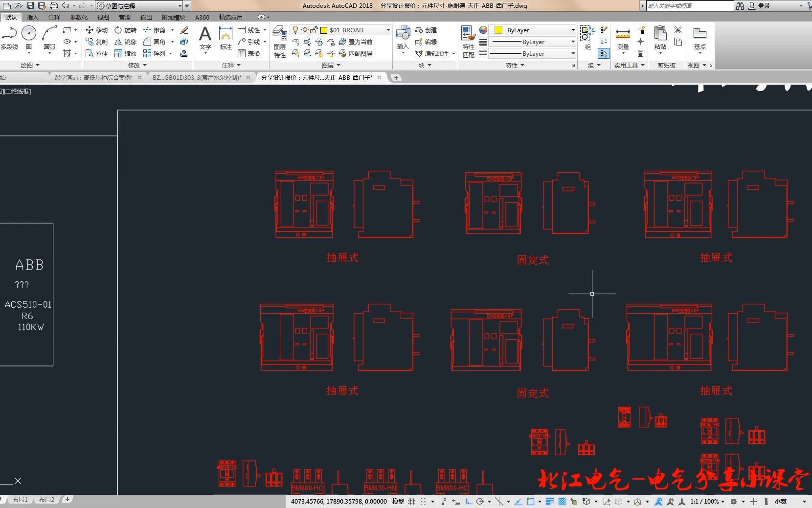Expand the 绘图 panel

tap(30, 65)
